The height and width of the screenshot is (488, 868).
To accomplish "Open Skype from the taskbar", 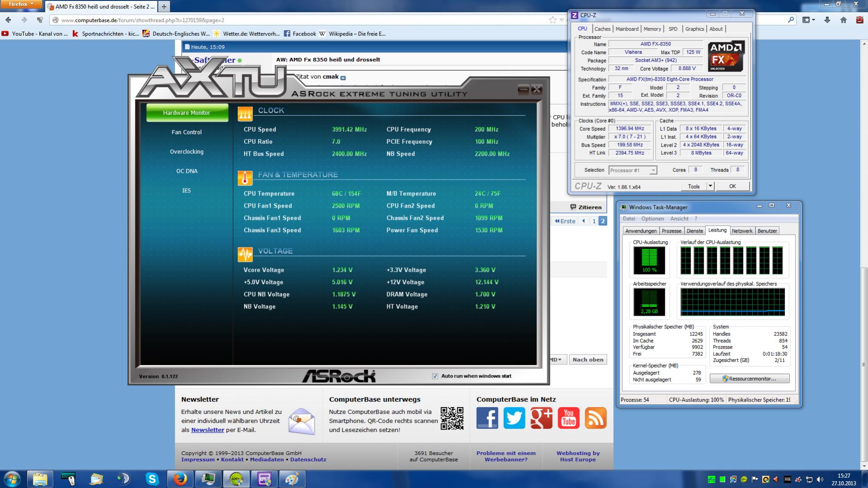I will coord(152,479).
